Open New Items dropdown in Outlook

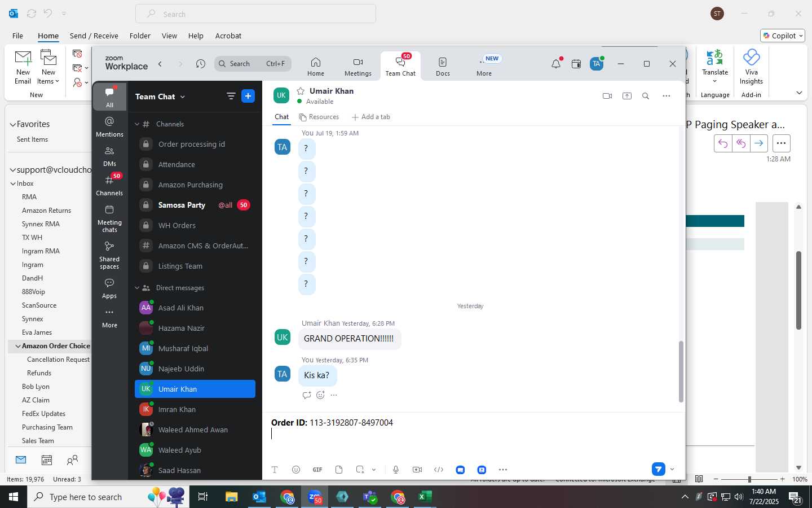pos(48,67)
